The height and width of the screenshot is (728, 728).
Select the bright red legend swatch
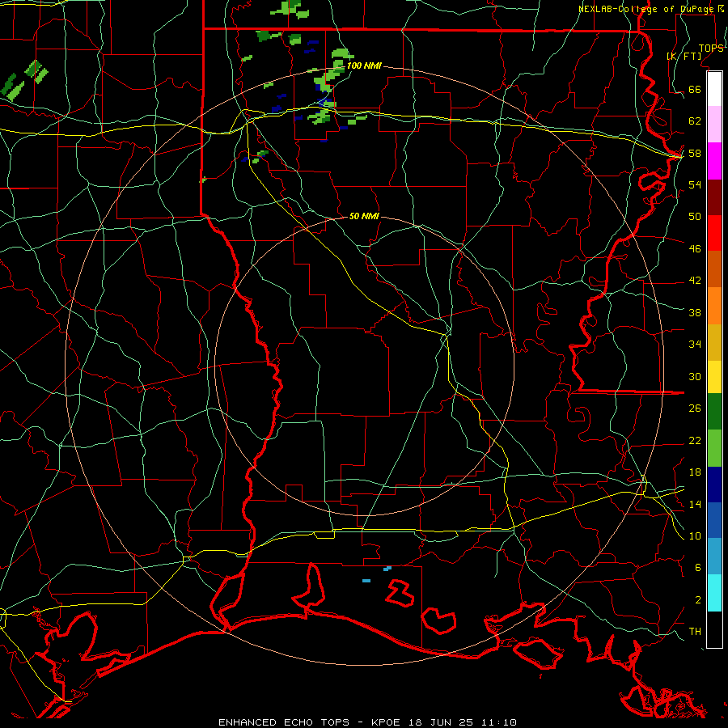[714, 233]
